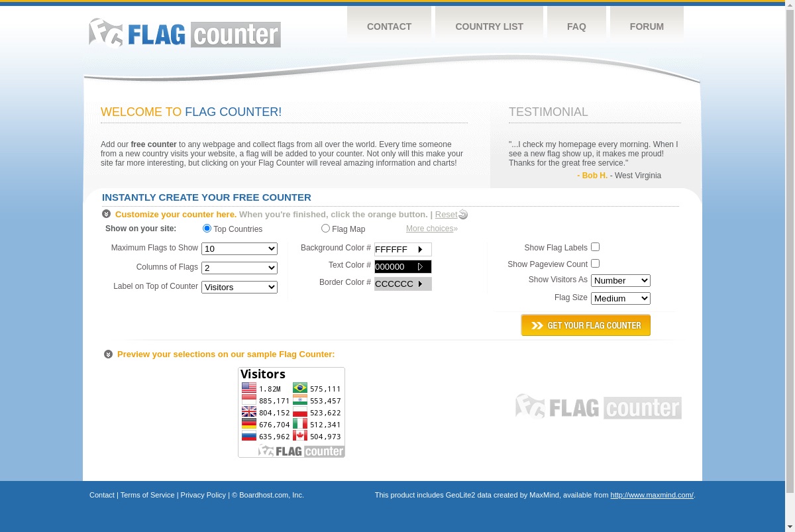Click the 575,111 visitor count
This screenshot has height=532, width=795.
(x=325, y=389)
